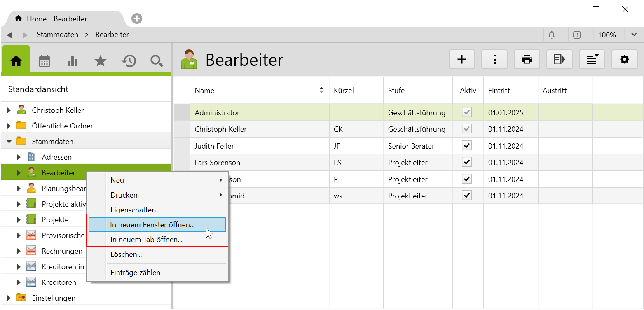Click Stammdaten in the breadcrumb path
Image resolution: width=644 pixels, height=310 pixels.
point(57,35)
